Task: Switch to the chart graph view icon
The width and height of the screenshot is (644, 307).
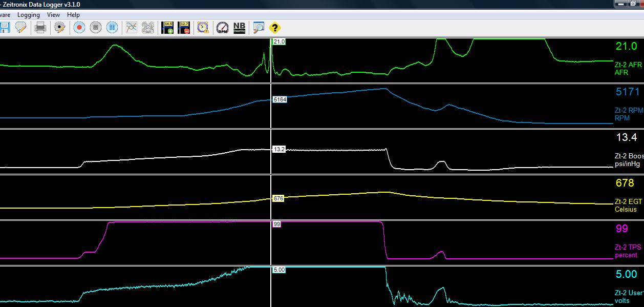Action: pos(131,28)
